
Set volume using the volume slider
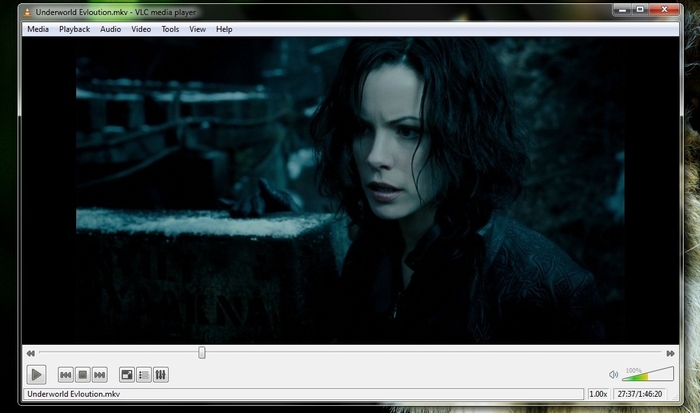648,374
